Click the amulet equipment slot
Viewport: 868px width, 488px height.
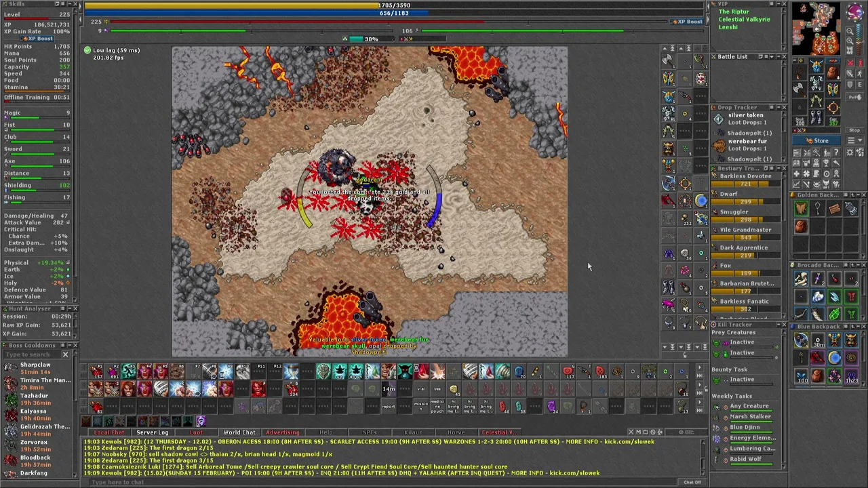(x=800, y=72)
